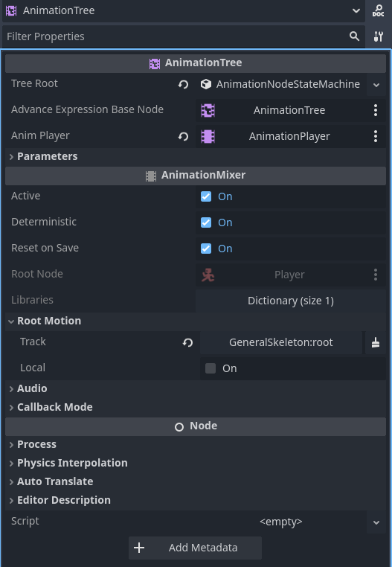Open Advance Expression Base Node options menu
Screen dimensions: 392x567
pyautogui.click(x=376, y=110)
